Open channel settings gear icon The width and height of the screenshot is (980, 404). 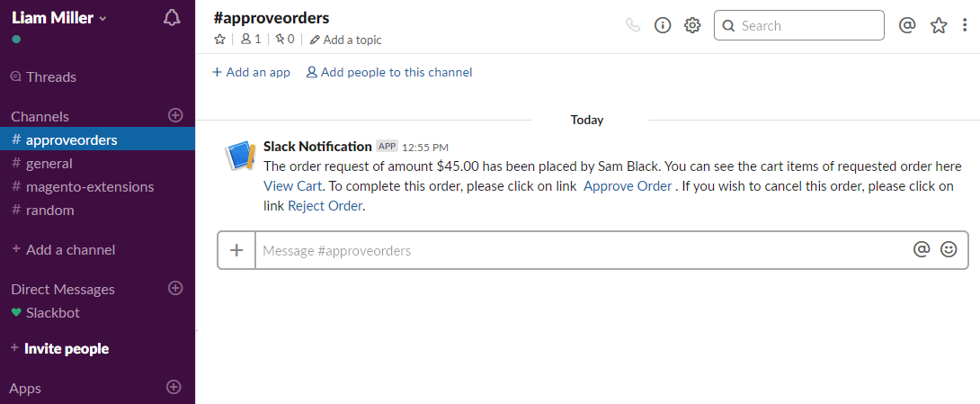[692, 25]
